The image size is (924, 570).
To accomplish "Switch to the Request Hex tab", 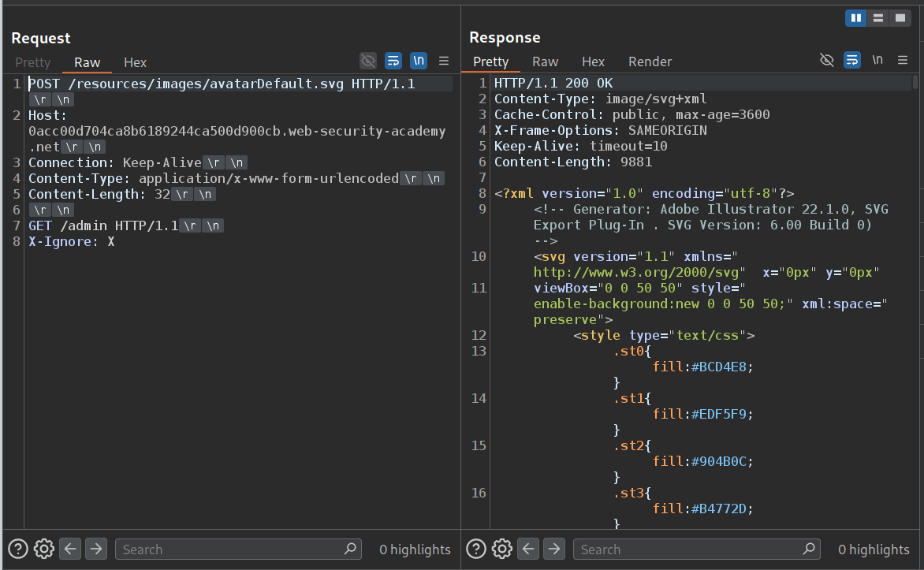I will point(135,62).
